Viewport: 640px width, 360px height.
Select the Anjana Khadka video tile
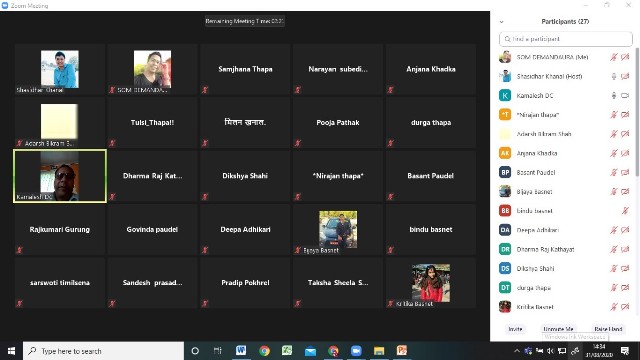pyautogui.click(x=431, y=69)
